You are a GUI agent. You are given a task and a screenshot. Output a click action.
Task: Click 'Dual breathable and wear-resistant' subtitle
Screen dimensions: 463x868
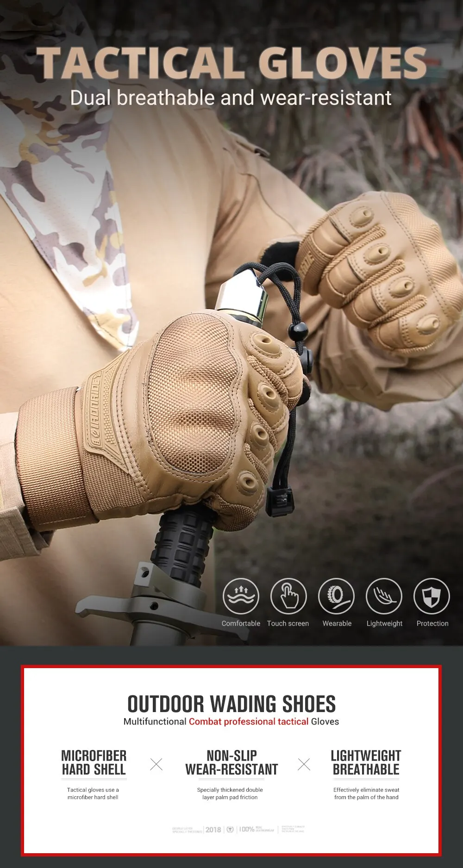point(231,98)
